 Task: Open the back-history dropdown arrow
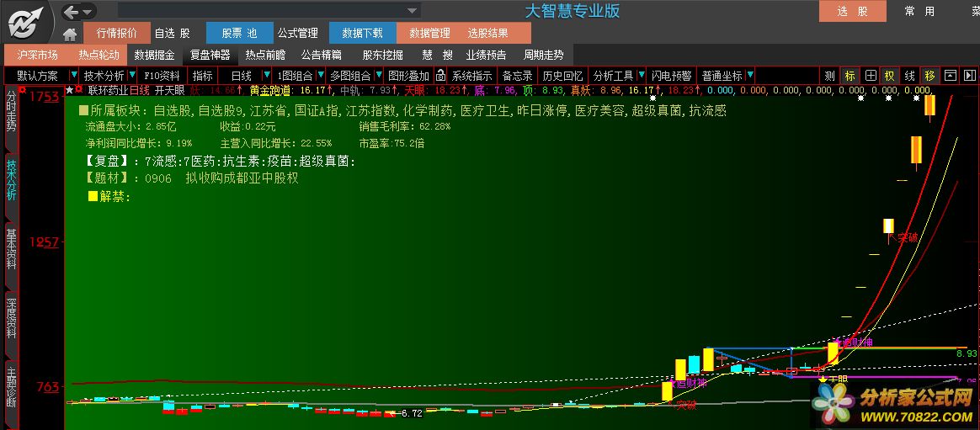(87, 12)
